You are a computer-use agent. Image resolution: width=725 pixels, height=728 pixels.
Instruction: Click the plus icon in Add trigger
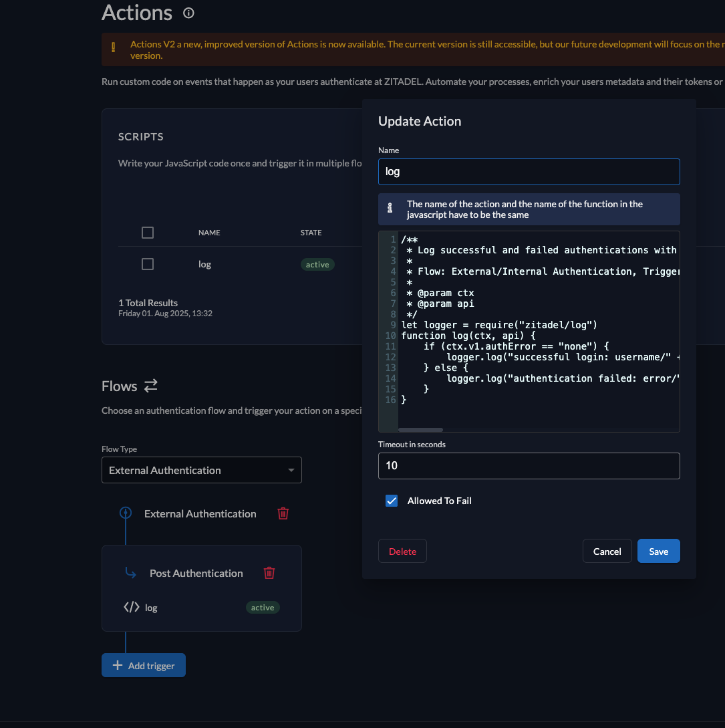pos(118,665)
